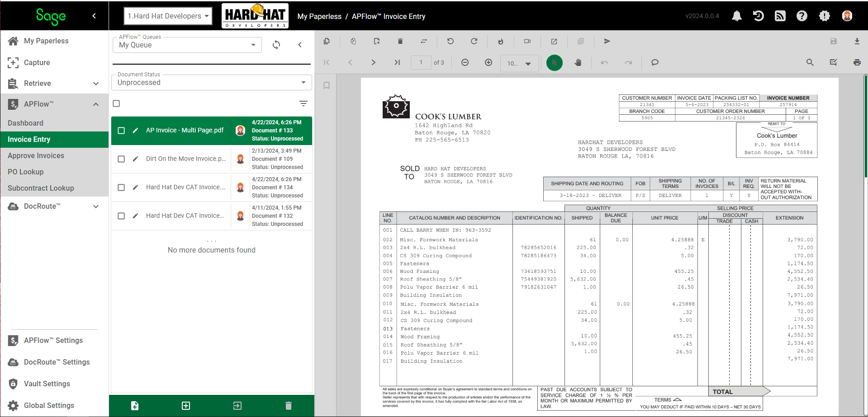Image resolution: width=868 pixels, height=417 pixels.
Task: Open My Paperless in sidebar
Action: (x=54, y=41)
